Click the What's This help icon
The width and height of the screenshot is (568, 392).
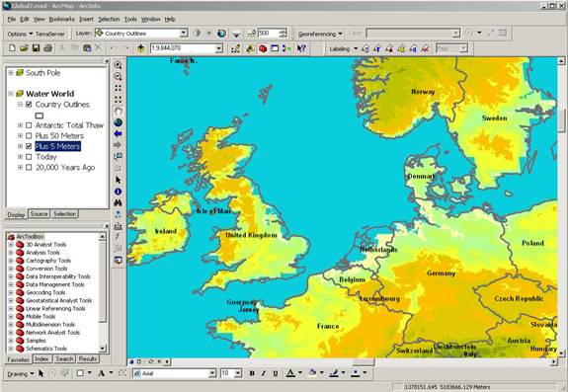301,48
